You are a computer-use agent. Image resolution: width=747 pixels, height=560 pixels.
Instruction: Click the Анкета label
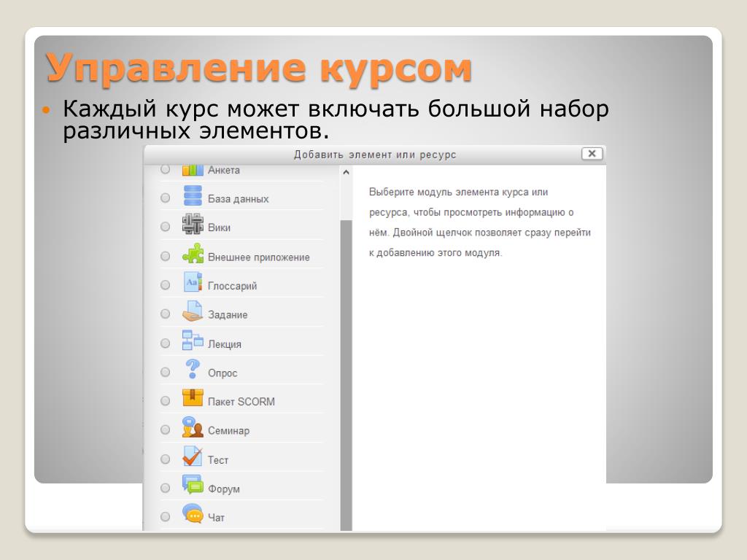[224, 170]
